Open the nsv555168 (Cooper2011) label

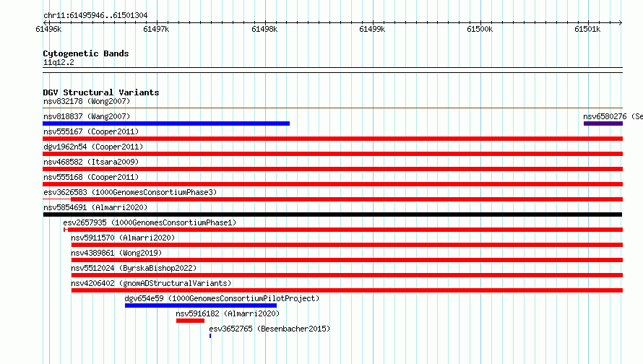pyautogui.click(x=91, y=177)
